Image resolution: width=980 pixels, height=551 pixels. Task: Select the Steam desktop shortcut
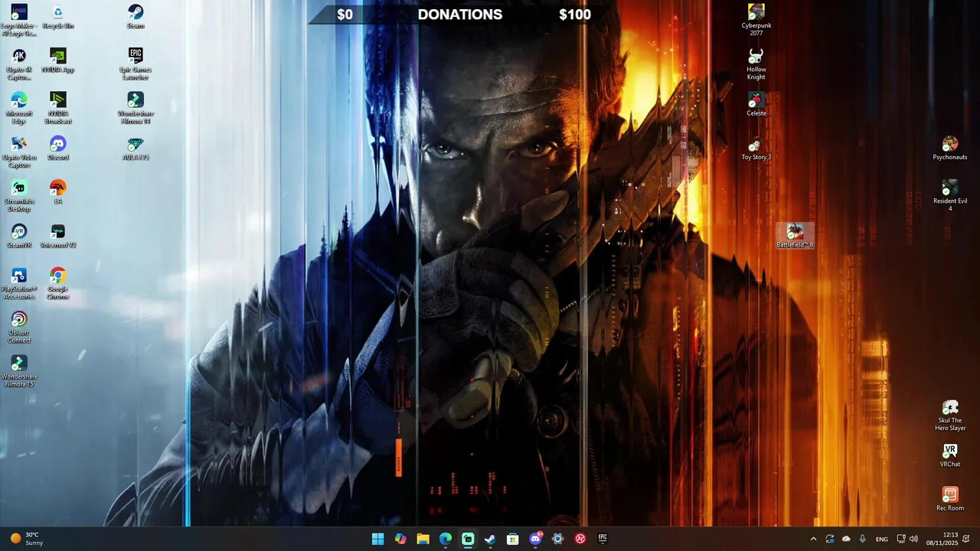point(136,17)
